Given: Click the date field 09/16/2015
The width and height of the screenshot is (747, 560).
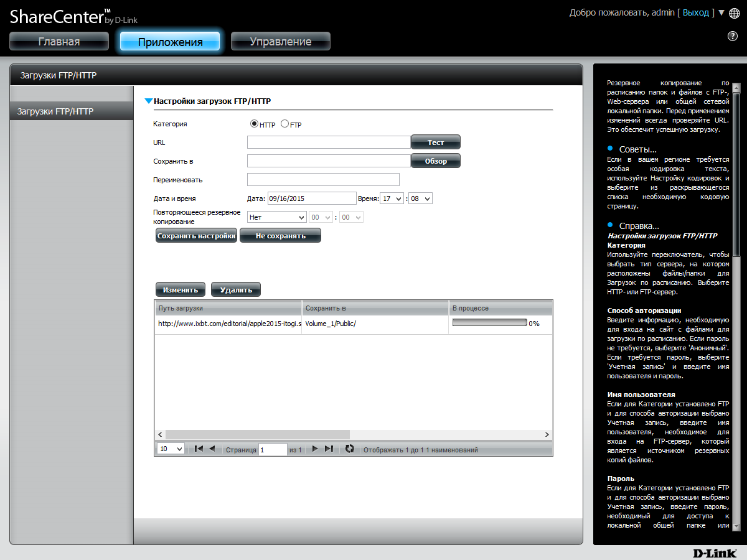Looking at the screenshot, I should (311, 198).
